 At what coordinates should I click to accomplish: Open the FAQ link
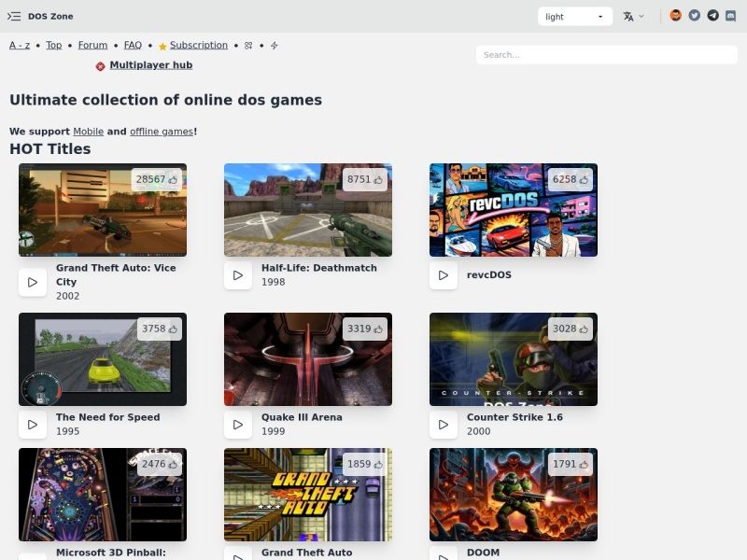click(x=133, y=45)
